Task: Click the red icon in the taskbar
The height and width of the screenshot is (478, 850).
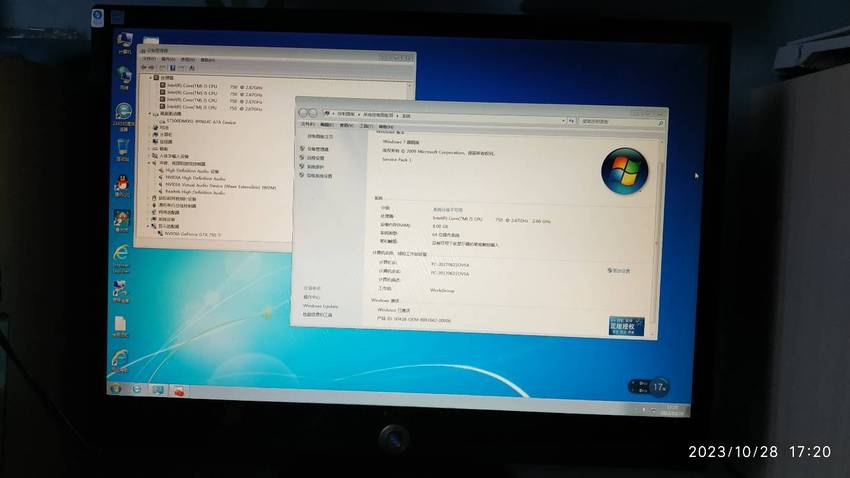Action: pyautogui.click(x=179, y=391)
